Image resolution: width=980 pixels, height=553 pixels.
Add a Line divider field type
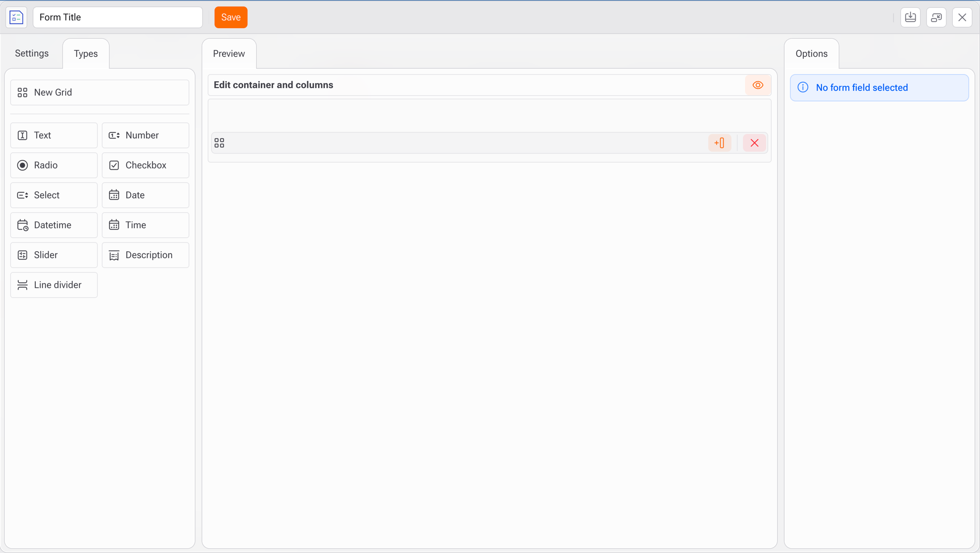(54, 285)
